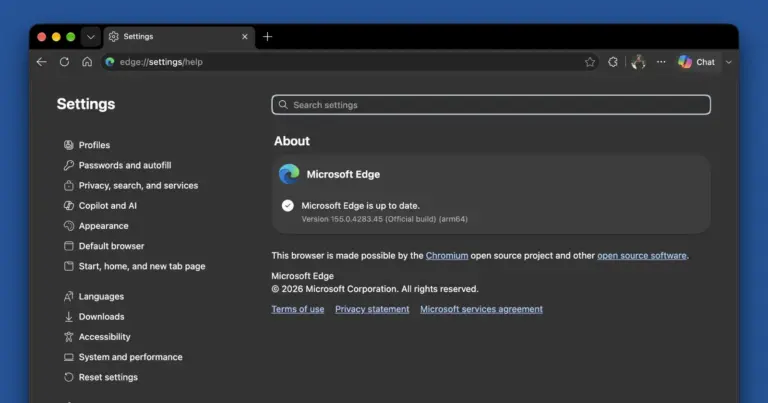Click the Search settings field
Viewport: 768px width, 403px height.
point(491,105)
